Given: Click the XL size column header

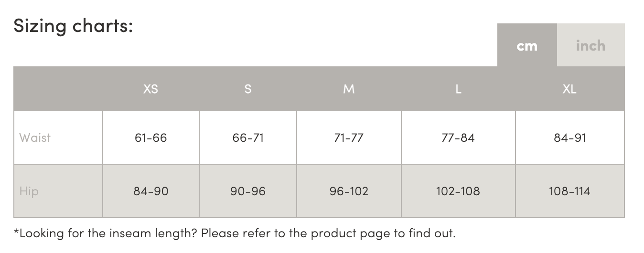Looking at the screenshot, I should (569, 89).
